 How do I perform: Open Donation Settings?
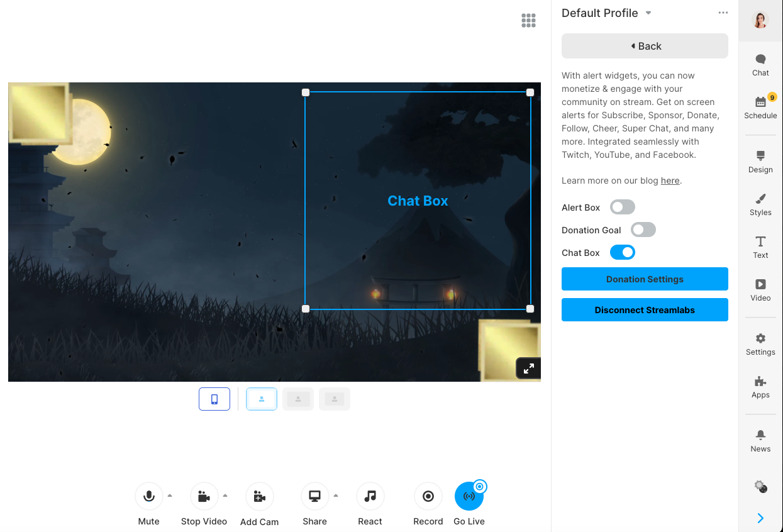[645, 279]
